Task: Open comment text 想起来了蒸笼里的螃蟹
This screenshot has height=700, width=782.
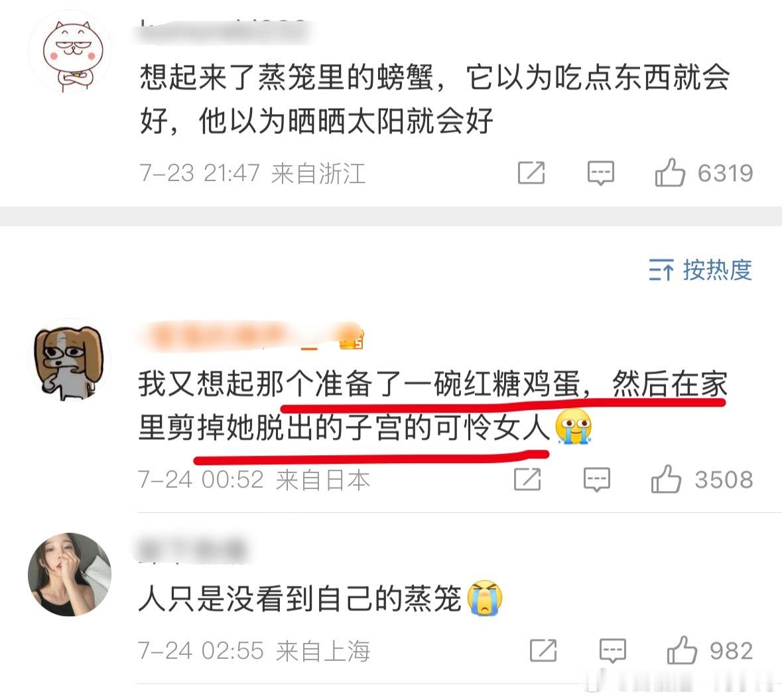Action: [x=434, y=100]
